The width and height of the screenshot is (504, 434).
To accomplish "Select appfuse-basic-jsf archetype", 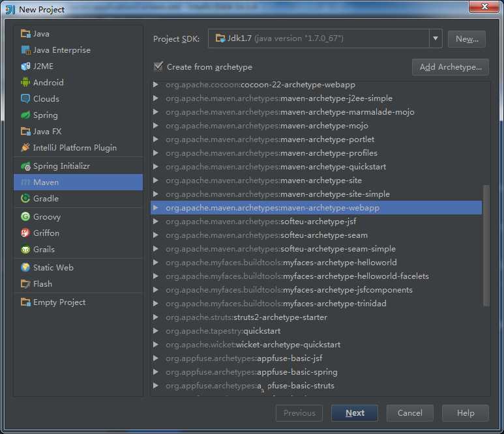I will [x=316, y=358].
